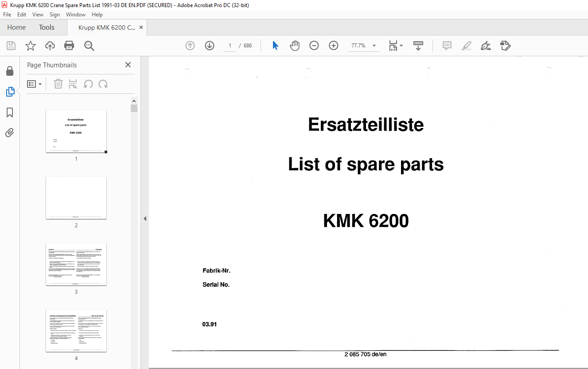The height and width of the screenshot is (369, 588).
Task: Zoom in with the plus button
Action: [334, 46]
